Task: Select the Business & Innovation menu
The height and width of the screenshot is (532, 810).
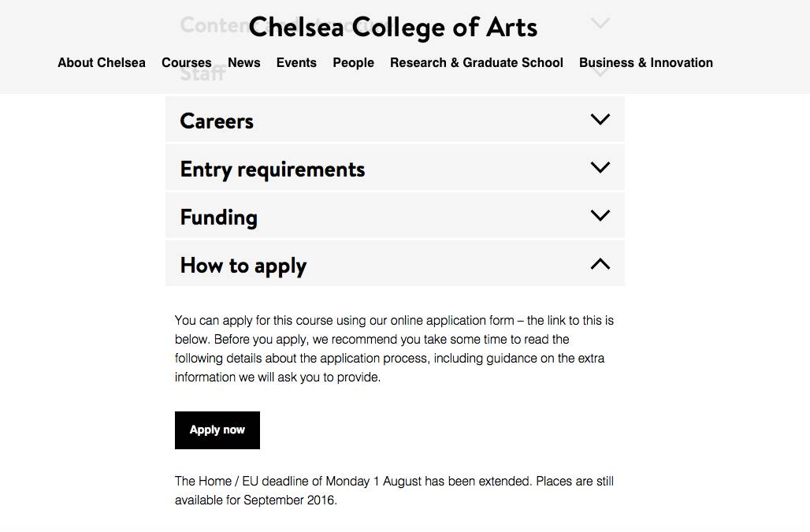Action: click(x=646, y=63)
